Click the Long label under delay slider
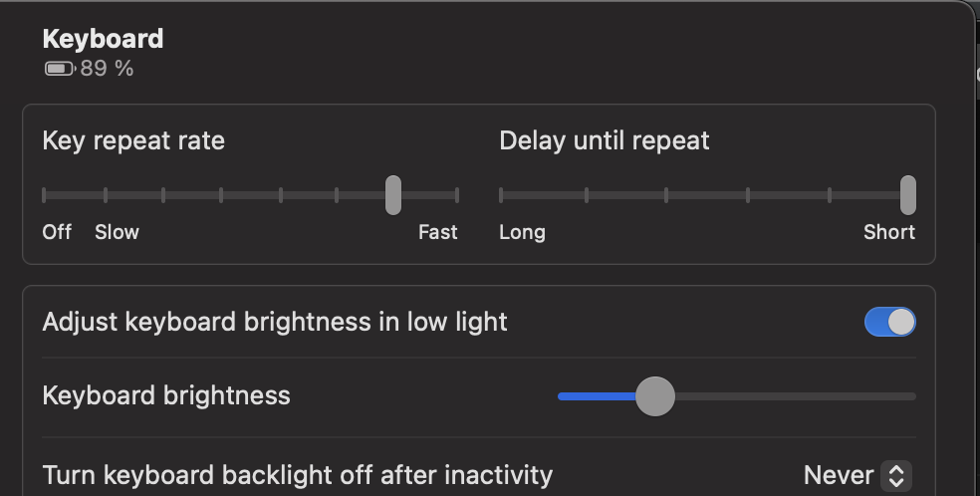This screenshot has width=980, height=496. 523,233
